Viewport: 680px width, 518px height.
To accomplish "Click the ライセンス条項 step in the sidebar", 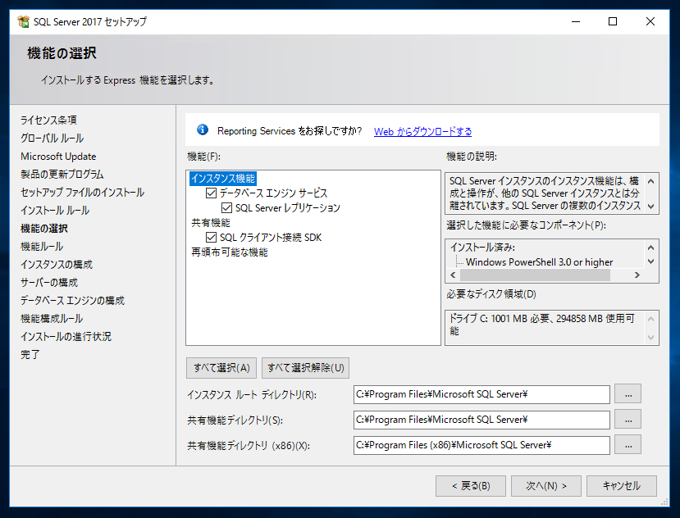I will click(49, 120).
